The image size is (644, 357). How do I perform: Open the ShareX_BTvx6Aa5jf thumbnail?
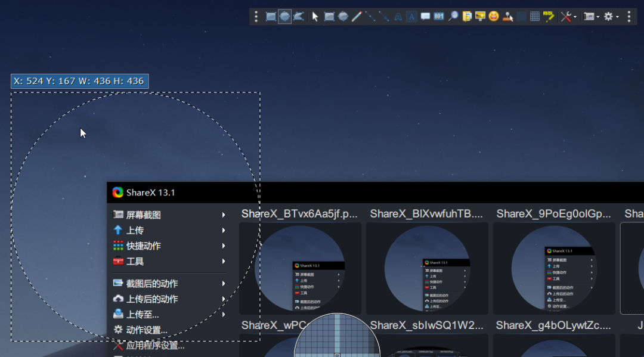coord(300,268)
